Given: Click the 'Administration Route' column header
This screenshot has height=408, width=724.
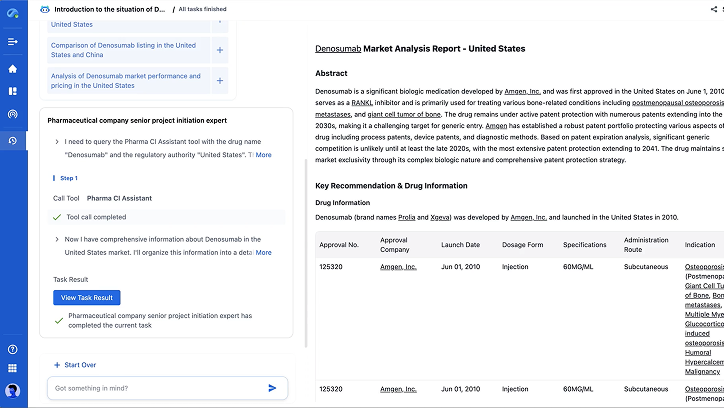Looking at the screenshot, I should click(x=646, y=245).
